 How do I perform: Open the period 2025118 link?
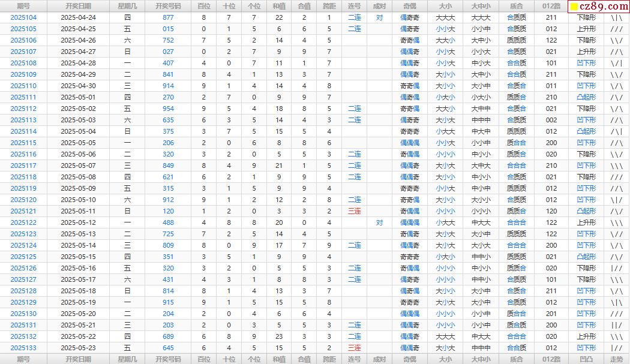[x=23, y=177]
